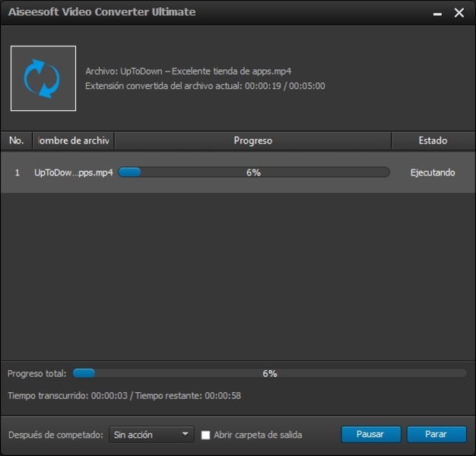Viewport: 476px width, 456px height.
Task: Click the Aiseesoft Video Converter Ultimate title
Action: (x=102, y=12)
